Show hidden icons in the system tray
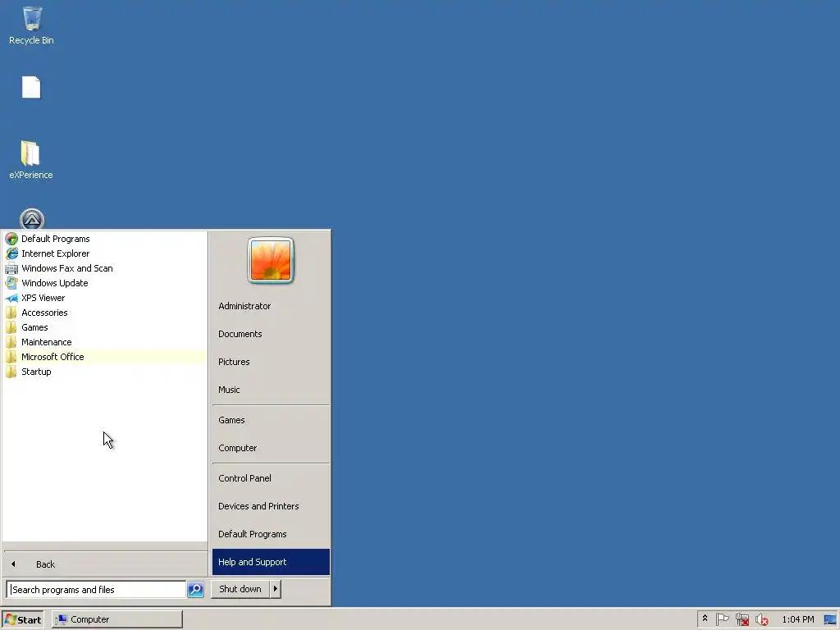The height and width of the screenshot is (630, 840). pos(705,619)
